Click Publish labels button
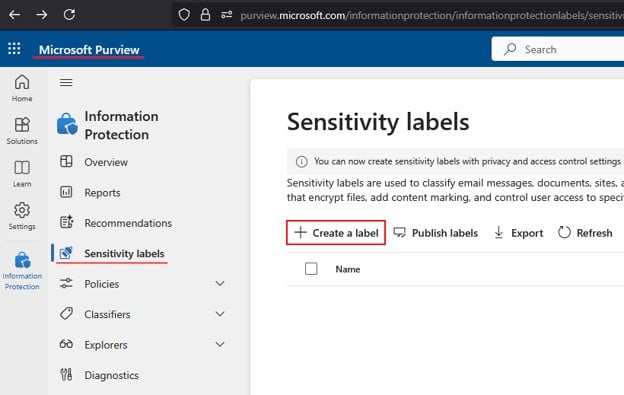Viewport: 624px width, 395px height. [x=435, y=233]
